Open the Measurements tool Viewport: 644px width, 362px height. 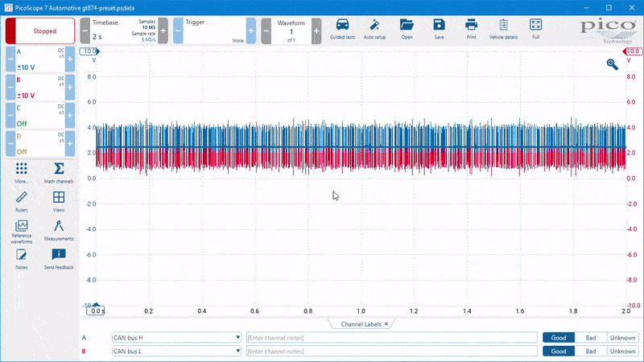[x=59, y=230]
